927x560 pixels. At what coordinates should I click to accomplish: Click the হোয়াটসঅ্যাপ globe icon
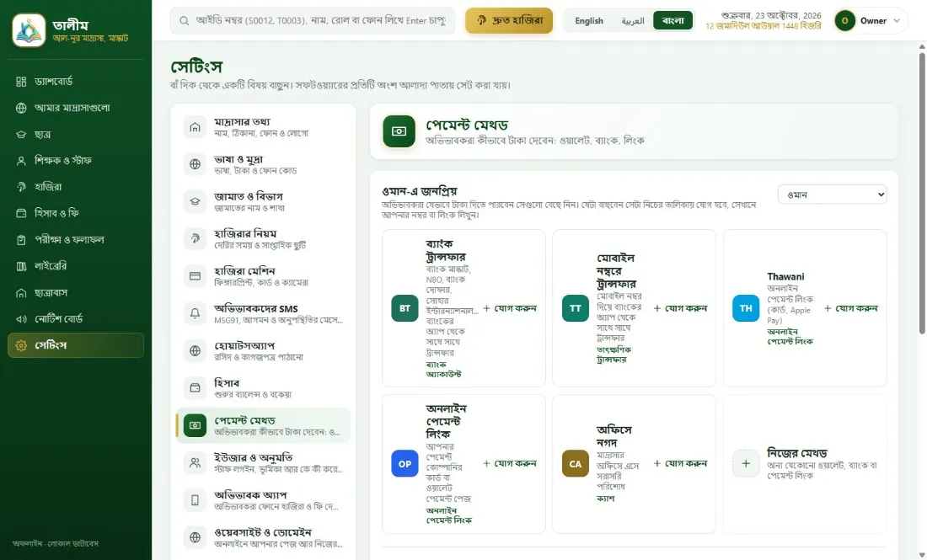coord(196,351)
